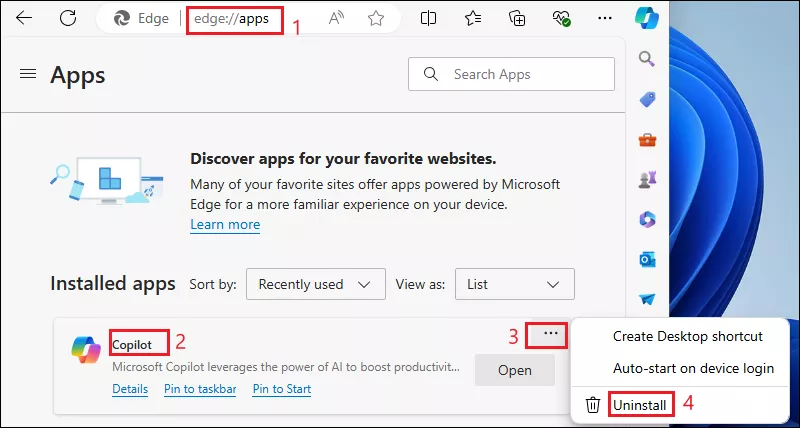Screen dimensions: 800x428
Task: Click Pin to Start link
Action: 282,389
